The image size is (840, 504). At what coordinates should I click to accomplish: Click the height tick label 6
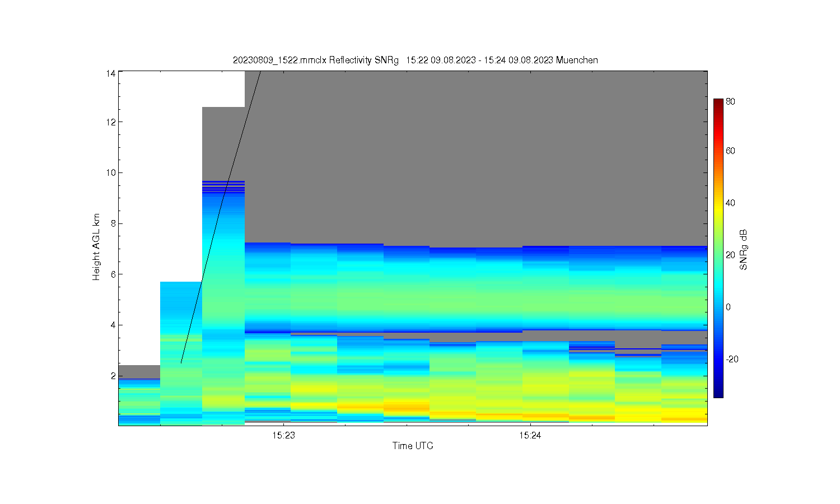coord(113,274)
